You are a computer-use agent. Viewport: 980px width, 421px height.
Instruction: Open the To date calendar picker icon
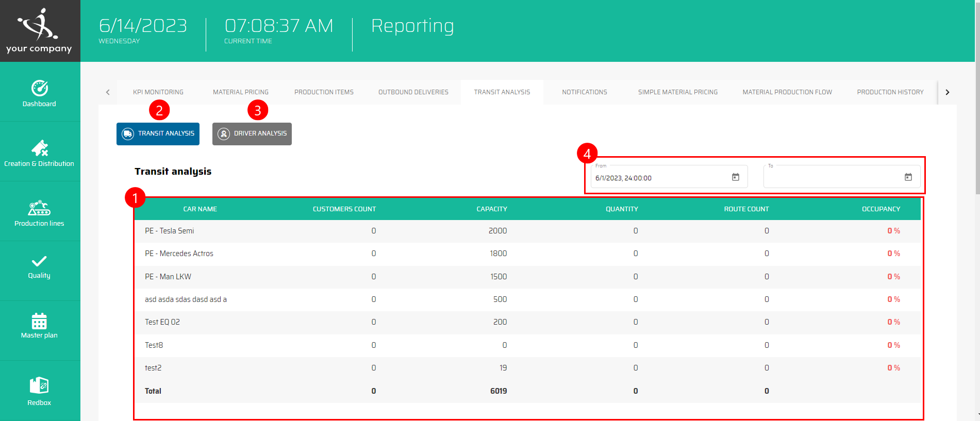[908, 177]
